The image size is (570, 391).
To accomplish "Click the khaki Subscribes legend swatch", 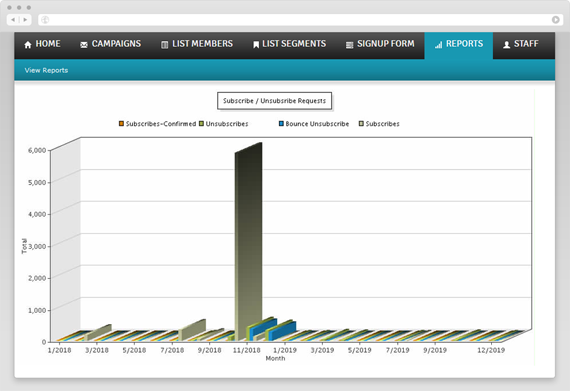I will click(x=361, y=124).
